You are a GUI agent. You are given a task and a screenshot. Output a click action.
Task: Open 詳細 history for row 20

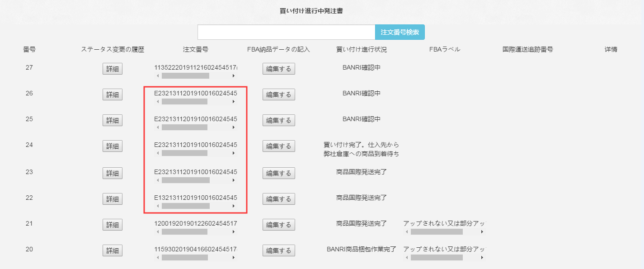click(x=112, y=250)
